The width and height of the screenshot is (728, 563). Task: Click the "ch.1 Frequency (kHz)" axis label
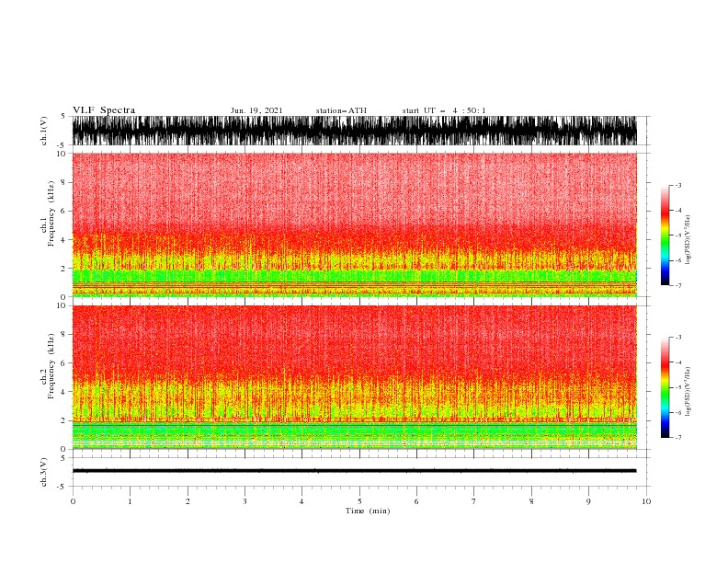(x=48, y=213)
